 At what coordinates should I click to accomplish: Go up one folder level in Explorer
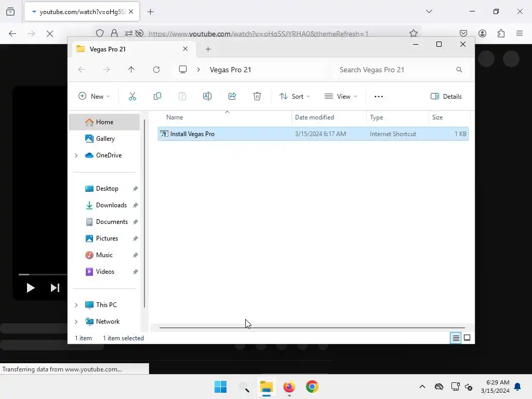click(131, 70)
